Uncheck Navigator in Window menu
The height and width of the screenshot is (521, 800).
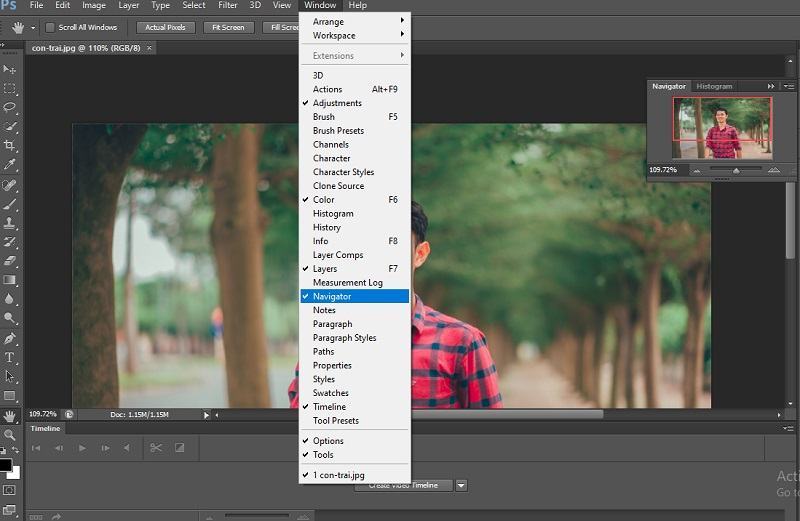pos(355,296)
